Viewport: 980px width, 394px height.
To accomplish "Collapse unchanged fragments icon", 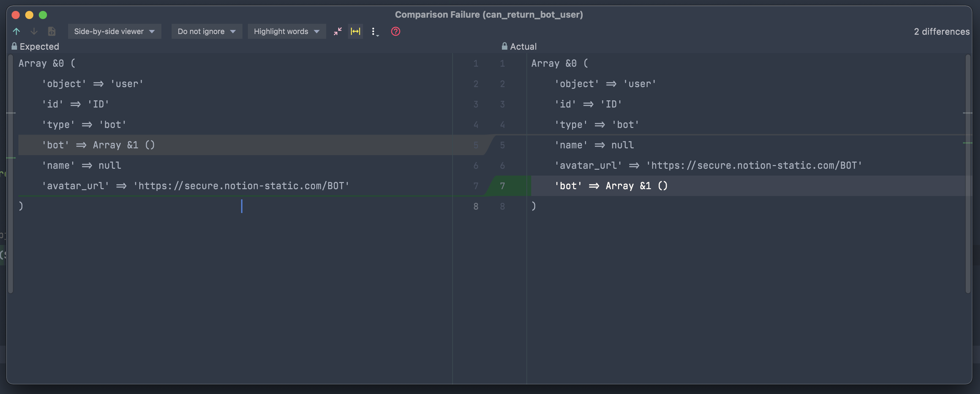I will (x=337, y=31).
